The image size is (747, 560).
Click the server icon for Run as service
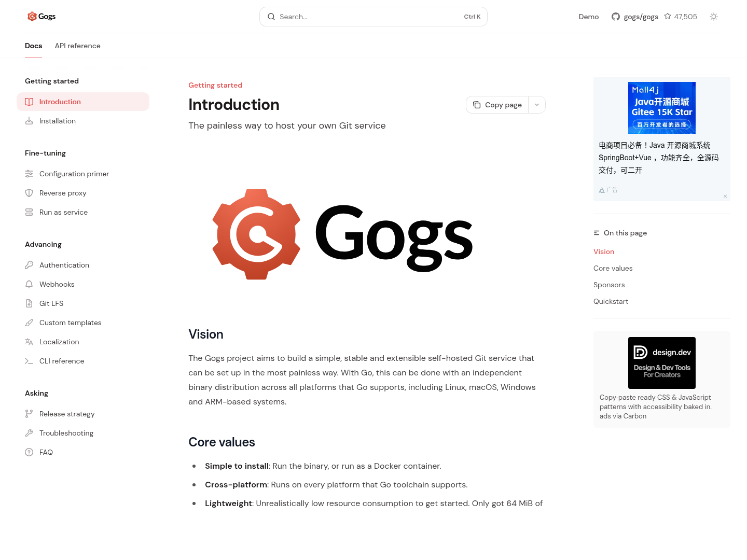[29, 212]
